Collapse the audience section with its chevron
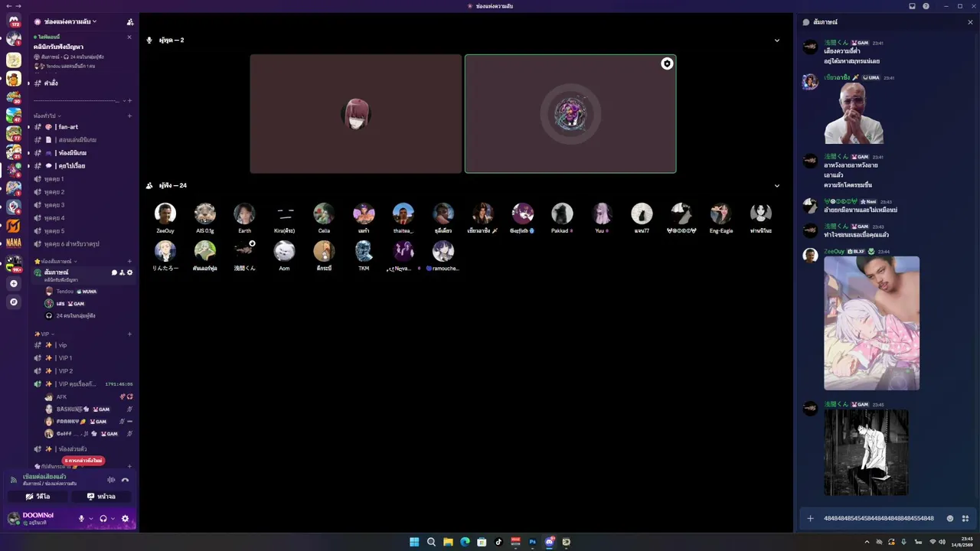This screenshot has height=551, width=980. [777, 186]
